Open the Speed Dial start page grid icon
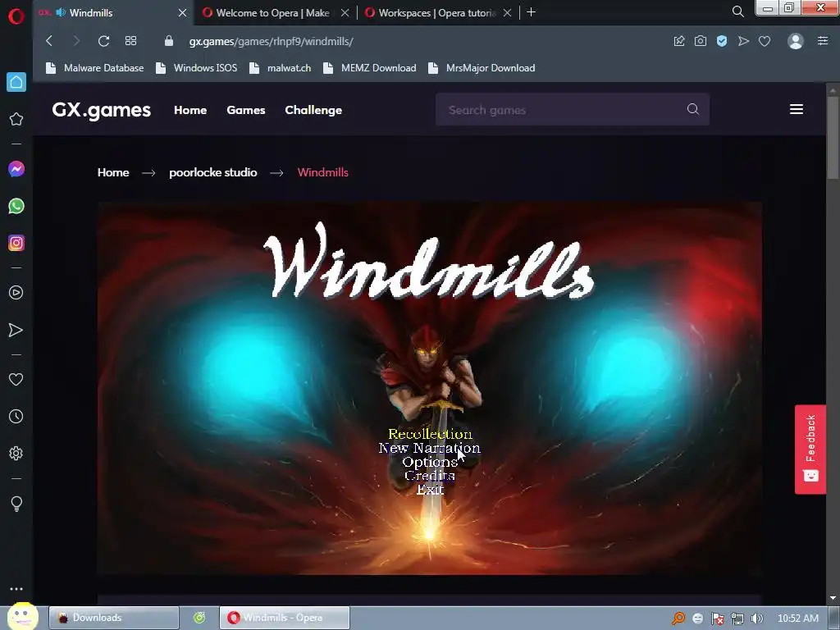The width and height of the screenshot is (840, 630). tap(130, 41)
